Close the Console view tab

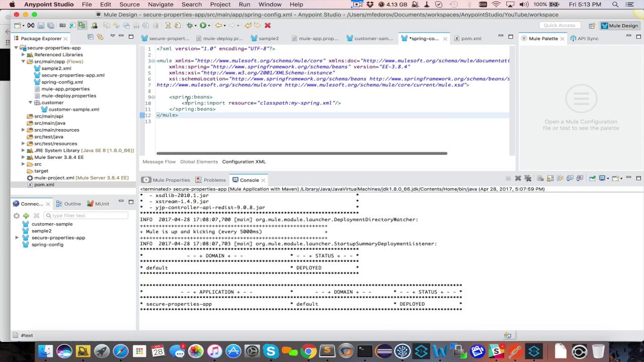pyautogui.click(x=263, y=180)
